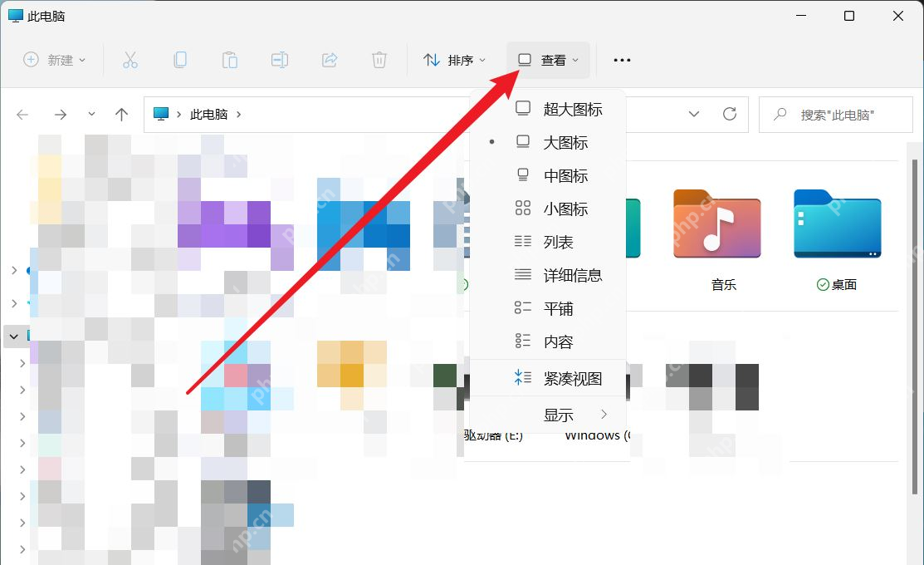Click the monitor icon in address bar
The image size is (924, 565).
click(x=161, y=114)
